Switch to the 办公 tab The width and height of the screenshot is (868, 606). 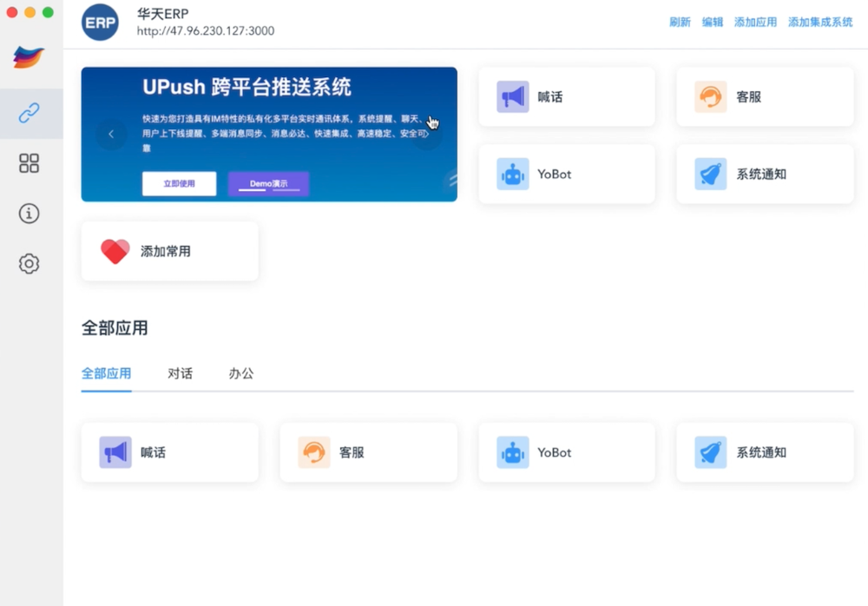tap(241, 373)
